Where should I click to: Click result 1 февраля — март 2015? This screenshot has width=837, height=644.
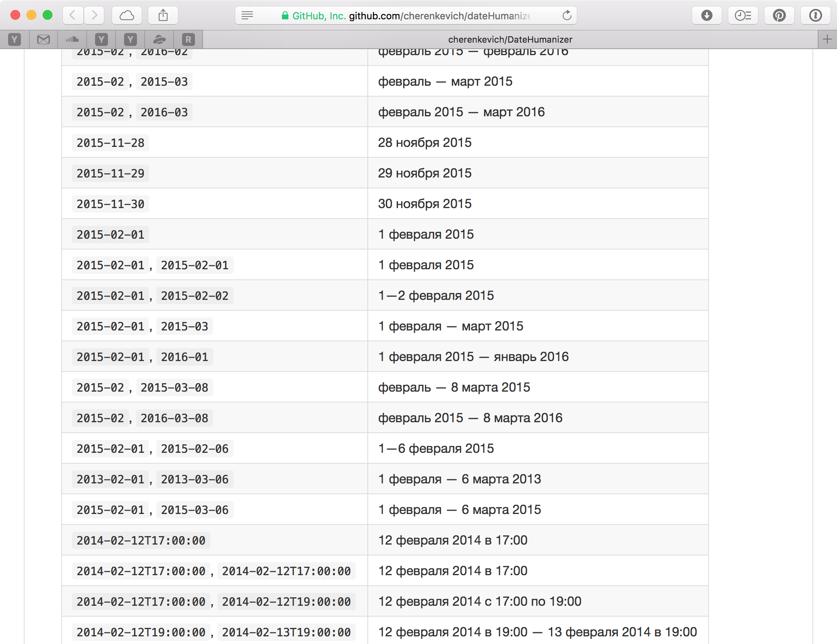tap(451, 326)
